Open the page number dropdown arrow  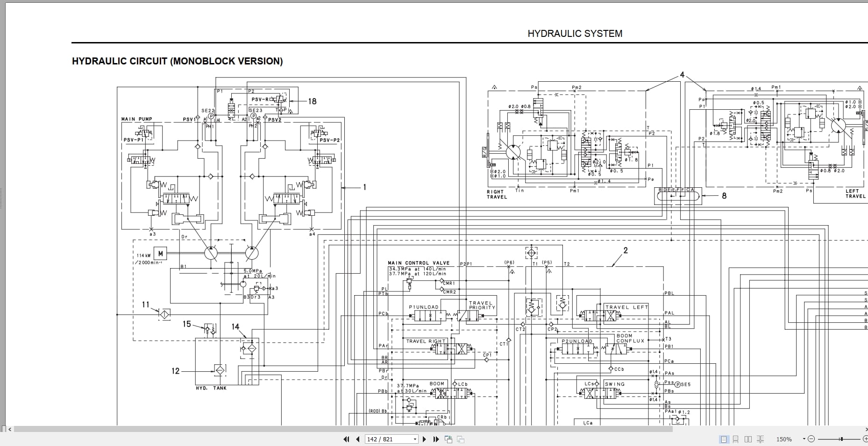[x=415, y=439]
